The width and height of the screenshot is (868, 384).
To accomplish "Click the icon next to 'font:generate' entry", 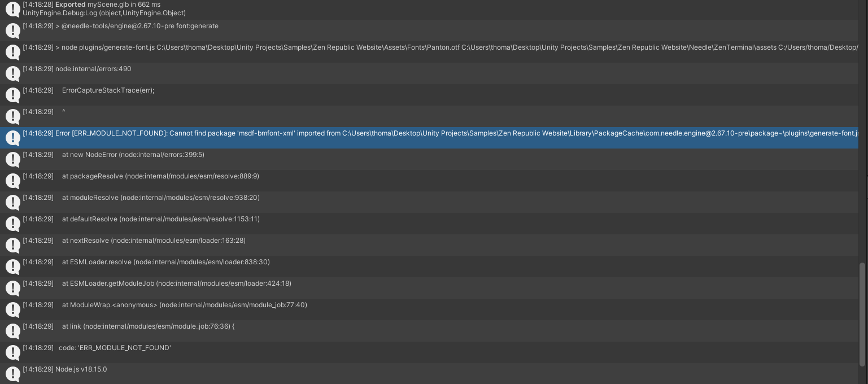I will click(x=12, y=30).
